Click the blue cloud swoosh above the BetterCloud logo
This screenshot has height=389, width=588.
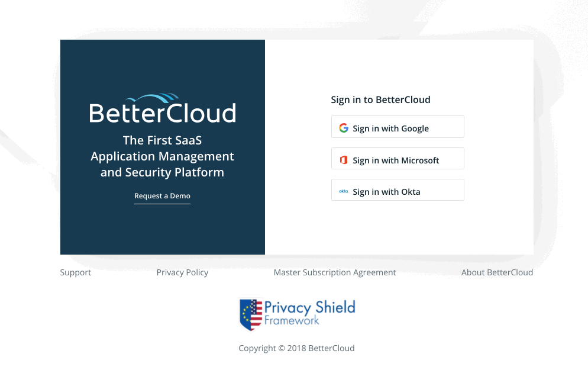click(152, 98)
